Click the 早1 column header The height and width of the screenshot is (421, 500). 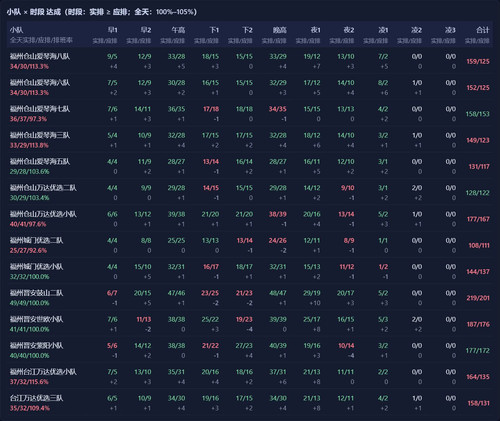(x=112, y=30)
